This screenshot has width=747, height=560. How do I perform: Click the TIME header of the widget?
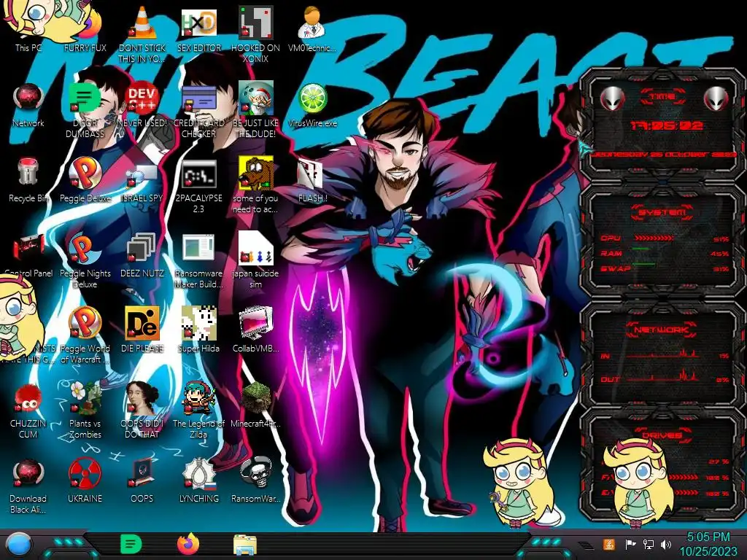pos(662,97)
